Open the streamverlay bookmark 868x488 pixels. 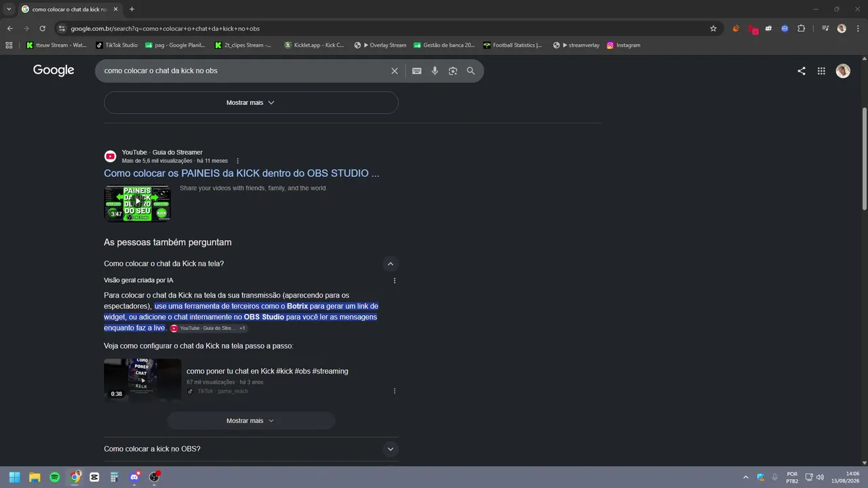[x=576, y=45]
